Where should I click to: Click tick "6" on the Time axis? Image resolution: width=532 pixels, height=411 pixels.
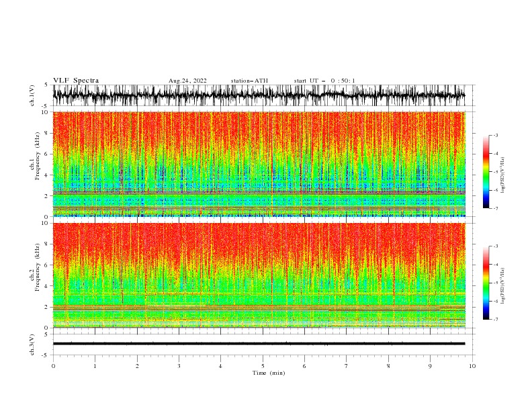pos(304,366)
